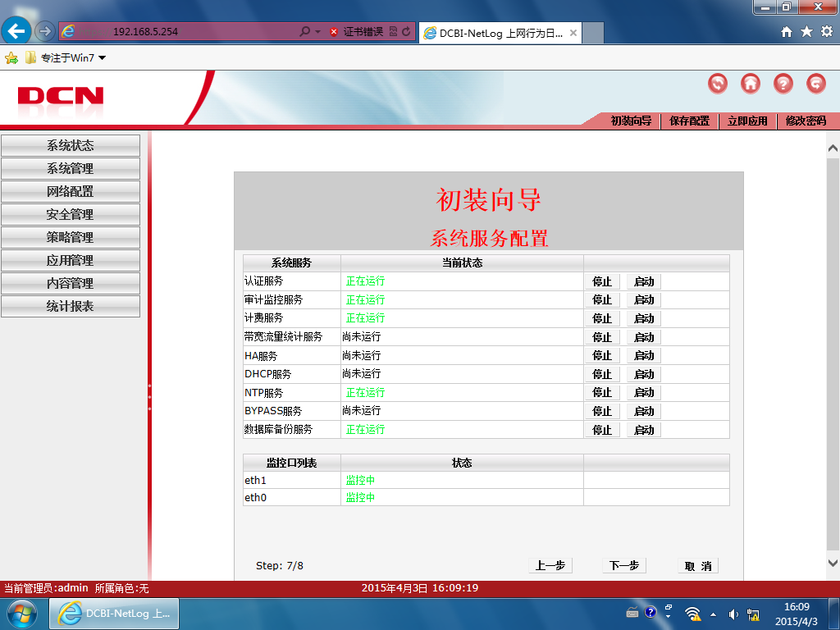Screen dimensions: 840x630
Task: Open the 内容管理 sidebar menu
Action: click(71, 283)
